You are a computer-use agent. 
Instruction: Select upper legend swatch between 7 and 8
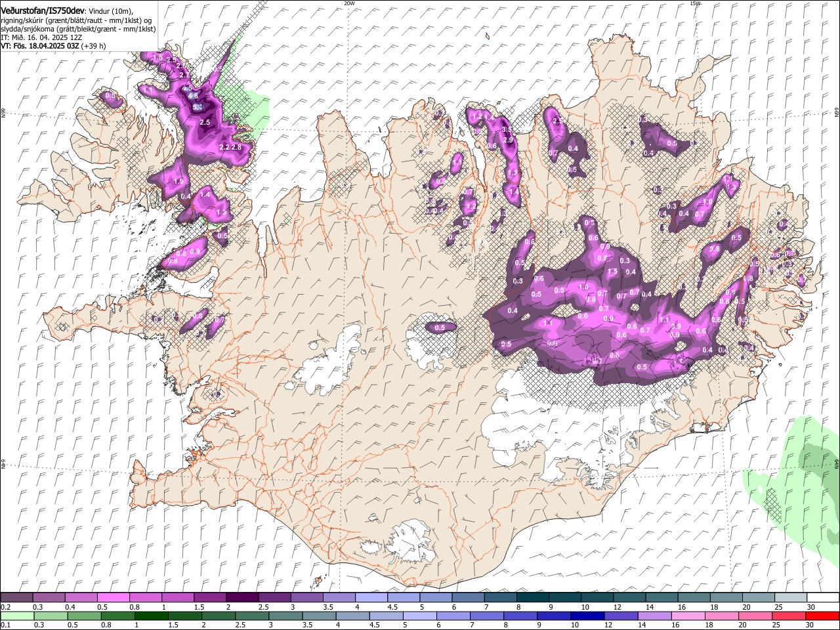point(500,597)
